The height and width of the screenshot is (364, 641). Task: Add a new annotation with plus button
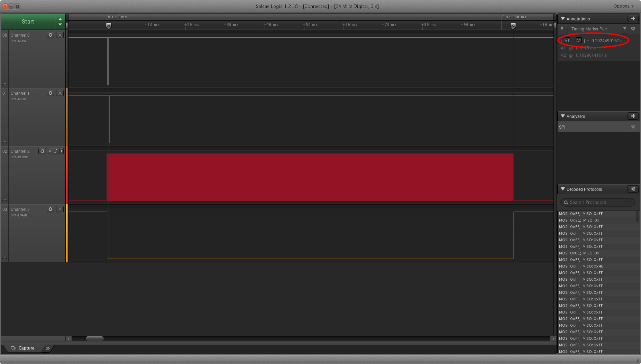(633, 19)
